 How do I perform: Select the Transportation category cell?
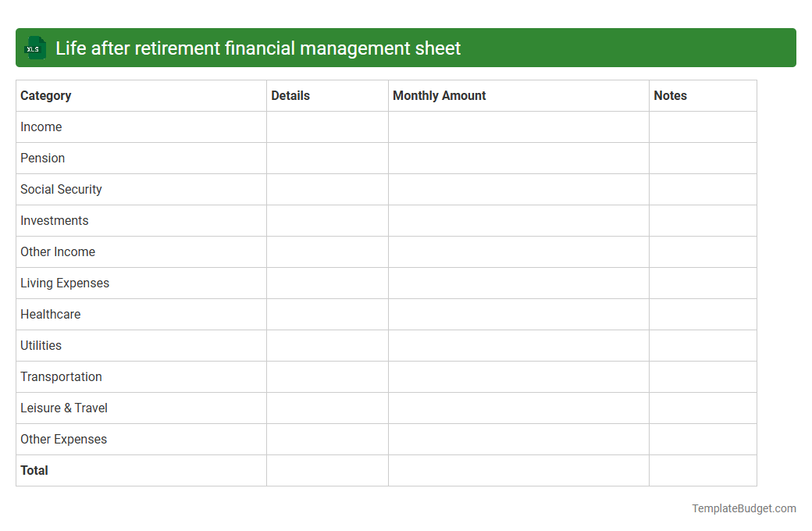pyautogui.click(x=61, y=376)
